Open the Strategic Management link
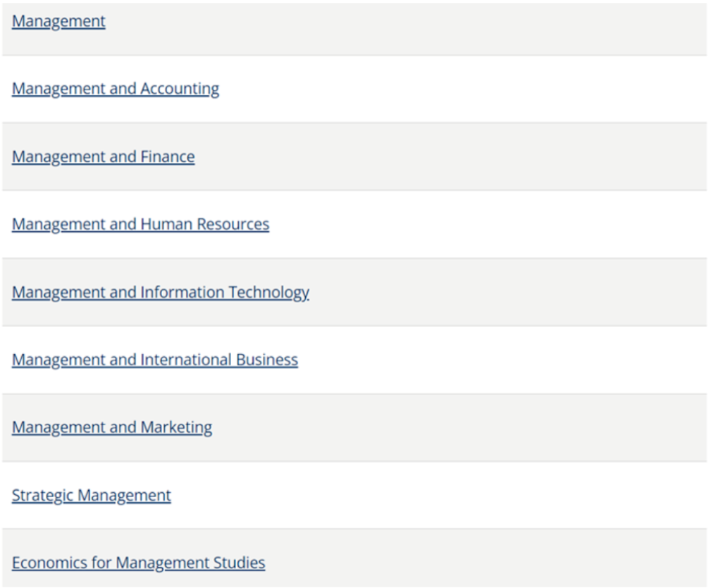This screenshot has width=711, height=588. [91, 496]
